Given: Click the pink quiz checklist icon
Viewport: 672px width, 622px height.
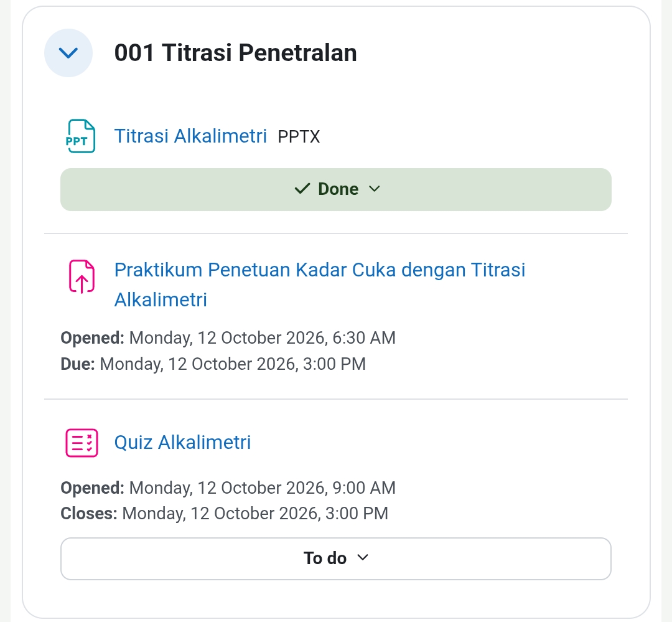Looking at the screenshot, I should (82, 443).
